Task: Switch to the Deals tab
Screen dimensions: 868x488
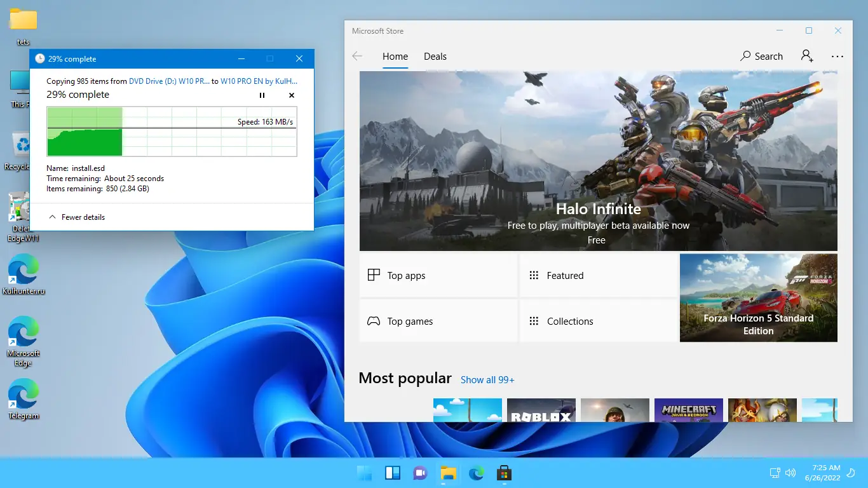Action: 435,57
